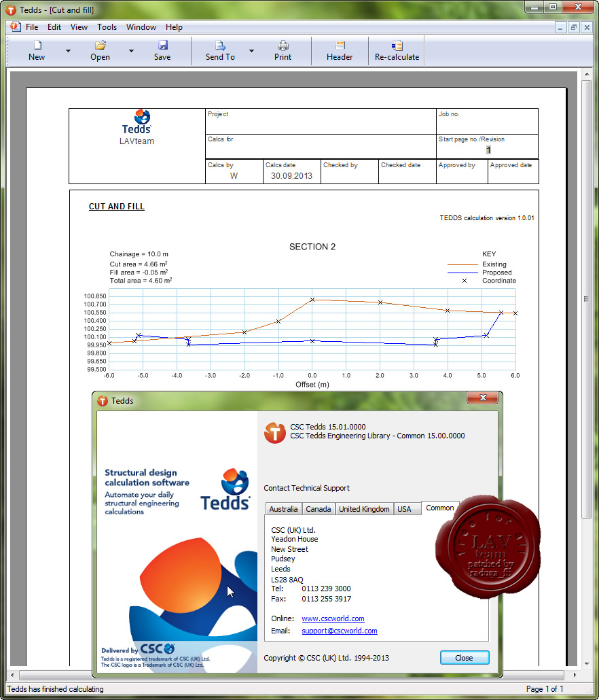Click 'Tedds has finished calculating' status message
The image size is (599, 700).
point(55,689)
